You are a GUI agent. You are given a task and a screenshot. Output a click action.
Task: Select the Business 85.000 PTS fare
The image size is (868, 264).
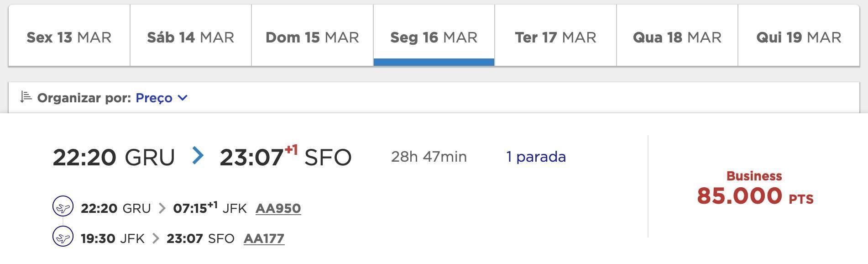click(755, 189)
